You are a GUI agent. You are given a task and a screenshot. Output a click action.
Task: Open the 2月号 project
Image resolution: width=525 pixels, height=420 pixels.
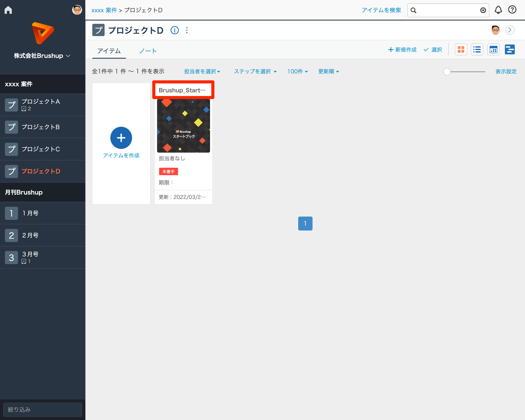click(43, 235)
